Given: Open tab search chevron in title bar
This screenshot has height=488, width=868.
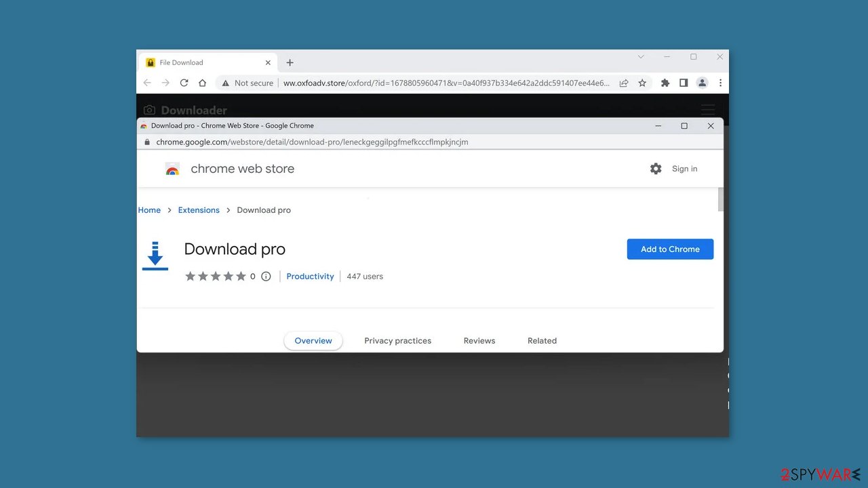Looking at the screenshot, I should pos(640,57).
